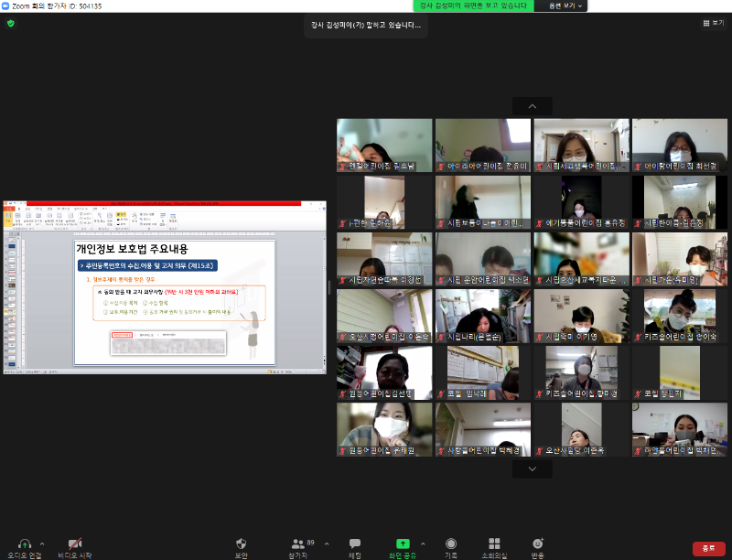
Task: Select the 홈 ribbon tab in shared PowerPoint
Action: pyautogui.click(x=18, y=209)
